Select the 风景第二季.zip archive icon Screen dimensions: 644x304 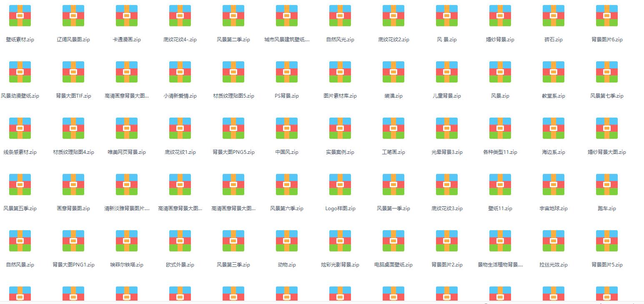[233, 16]
